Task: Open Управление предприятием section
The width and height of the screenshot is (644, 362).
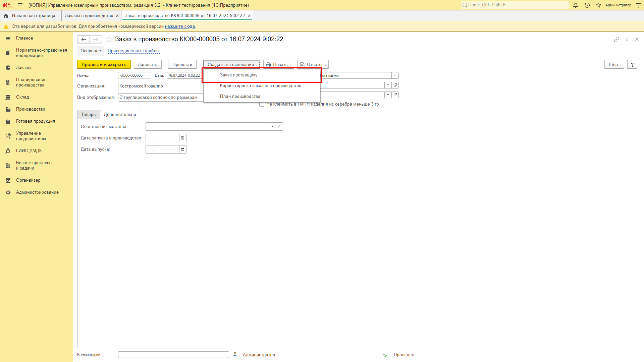Action: click(x=31, y=136)
